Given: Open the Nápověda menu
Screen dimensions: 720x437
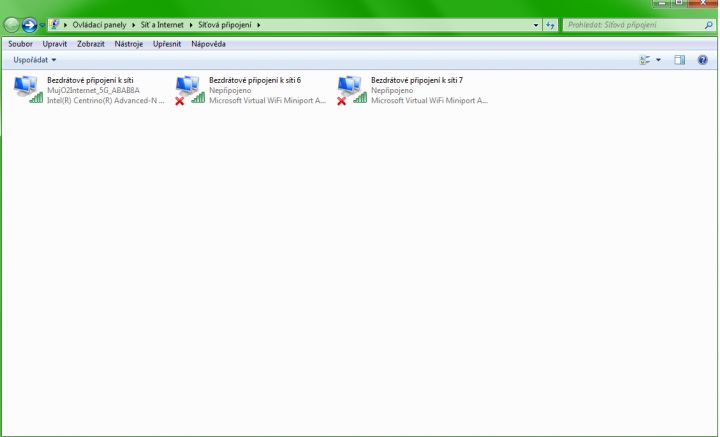Looking at the screenshot, I should click(208, 44).
